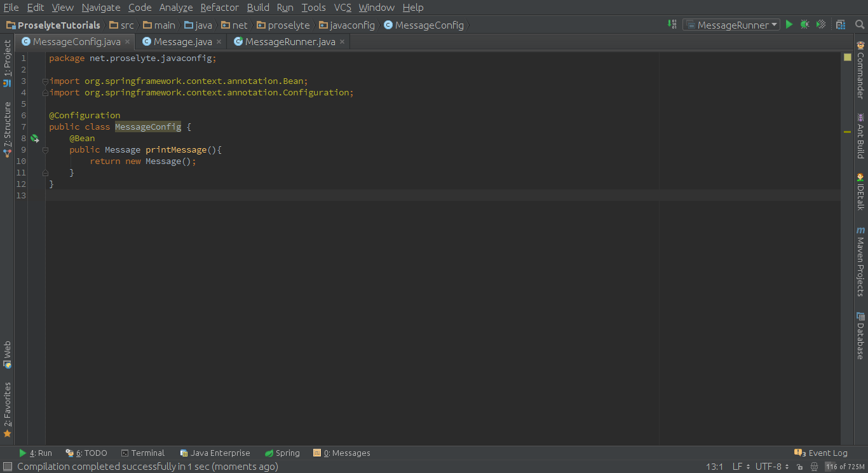Open the File menu
868x473 pixels.
pyautogui.click(x=11, y=8)
